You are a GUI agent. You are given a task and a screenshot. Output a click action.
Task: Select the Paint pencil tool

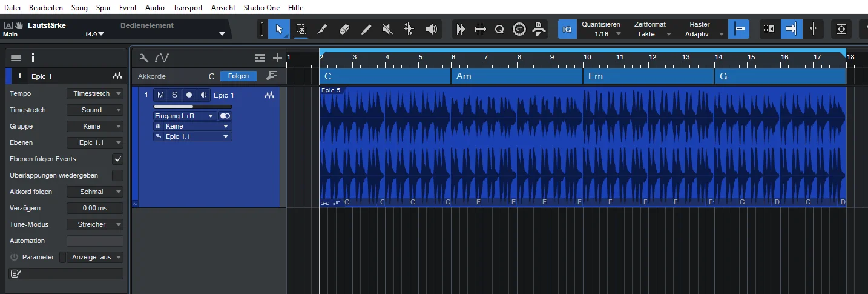click(366, 29)
